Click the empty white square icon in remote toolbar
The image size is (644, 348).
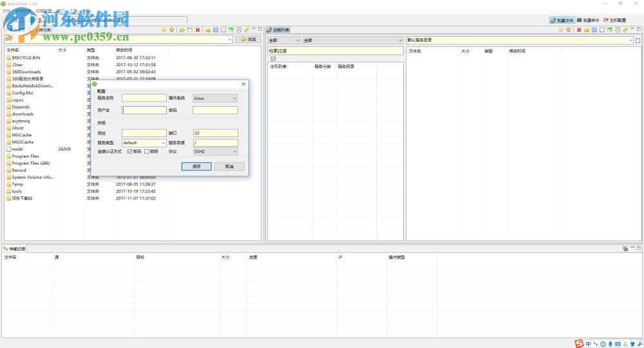pos(602,30)
